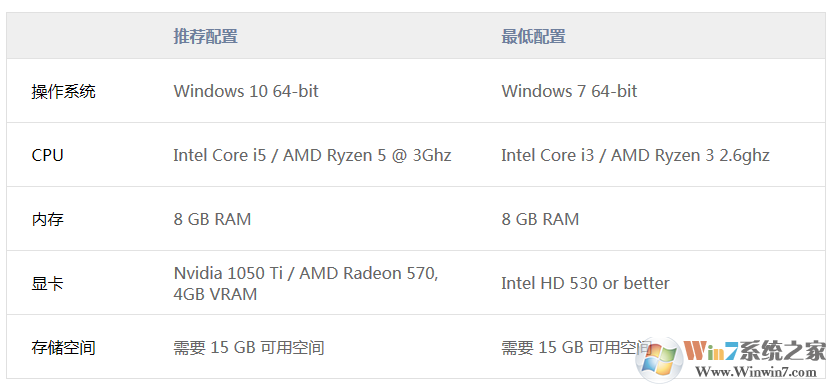Screen dimensions: 833x386
Task: Select the 最低配置 column header
Action: click(x=533, y=36)
